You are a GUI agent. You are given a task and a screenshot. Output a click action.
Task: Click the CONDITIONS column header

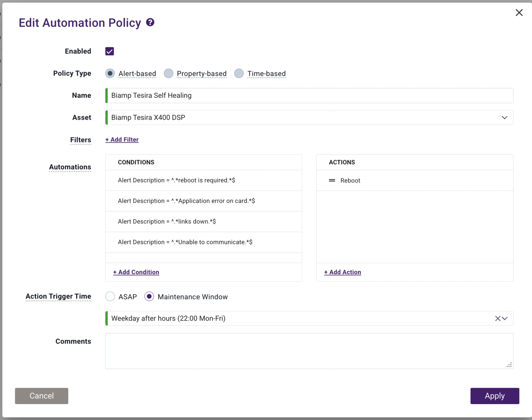136,162
